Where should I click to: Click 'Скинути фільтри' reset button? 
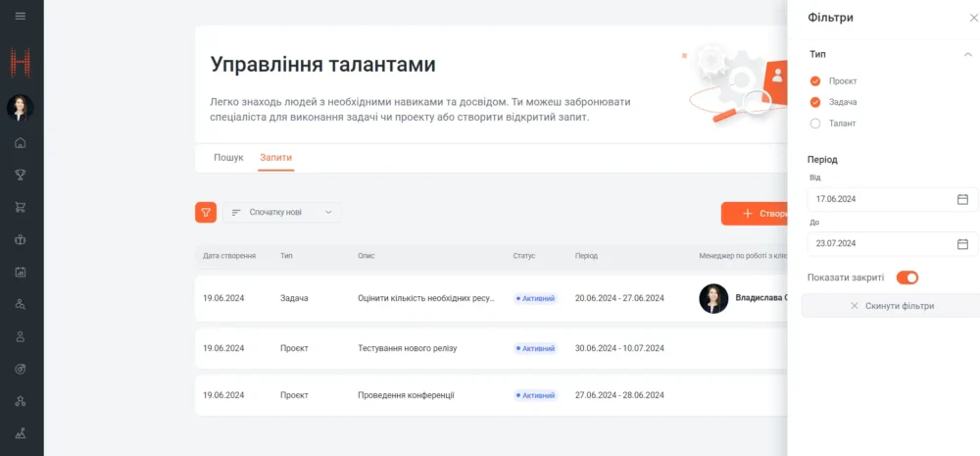(892, 306)
